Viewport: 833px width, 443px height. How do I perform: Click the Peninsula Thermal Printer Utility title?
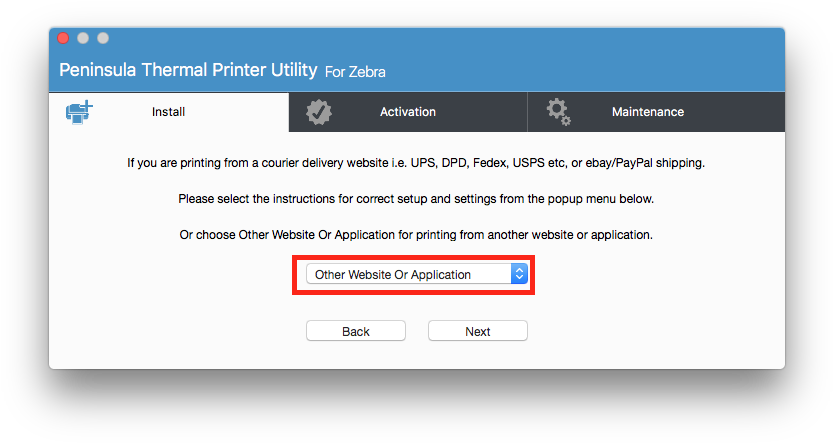point(188,70)
